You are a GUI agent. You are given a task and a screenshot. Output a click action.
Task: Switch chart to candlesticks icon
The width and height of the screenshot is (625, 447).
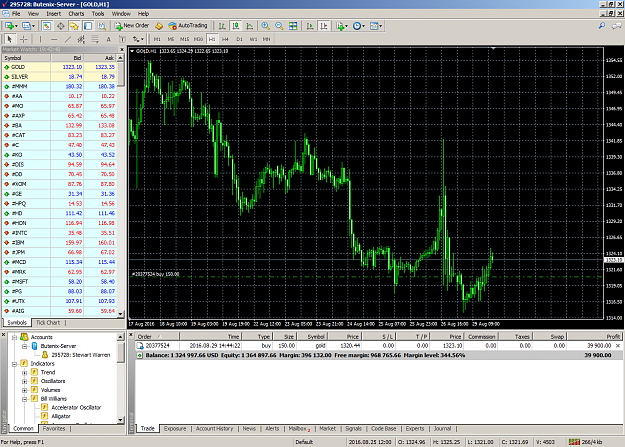[236, 26]
